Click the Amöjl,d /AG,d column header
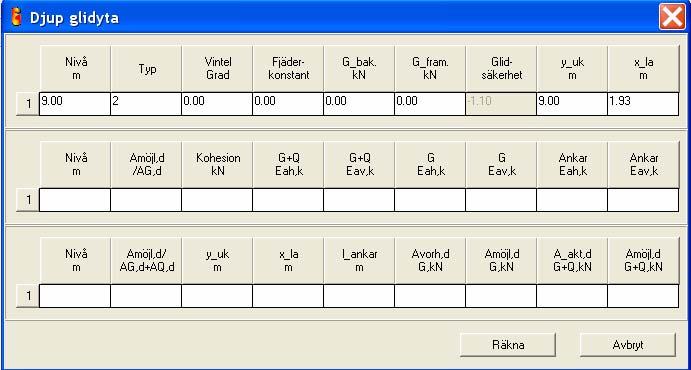This screenshot has height=370, width=691. click(x=146, y=165)
